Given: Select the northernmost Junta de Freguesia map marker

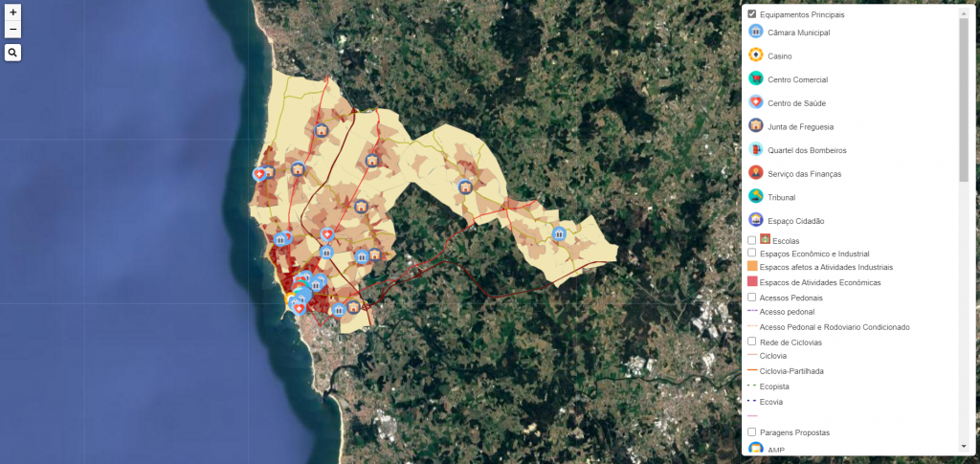Looking at the screenshot, I should click(322, 130).
